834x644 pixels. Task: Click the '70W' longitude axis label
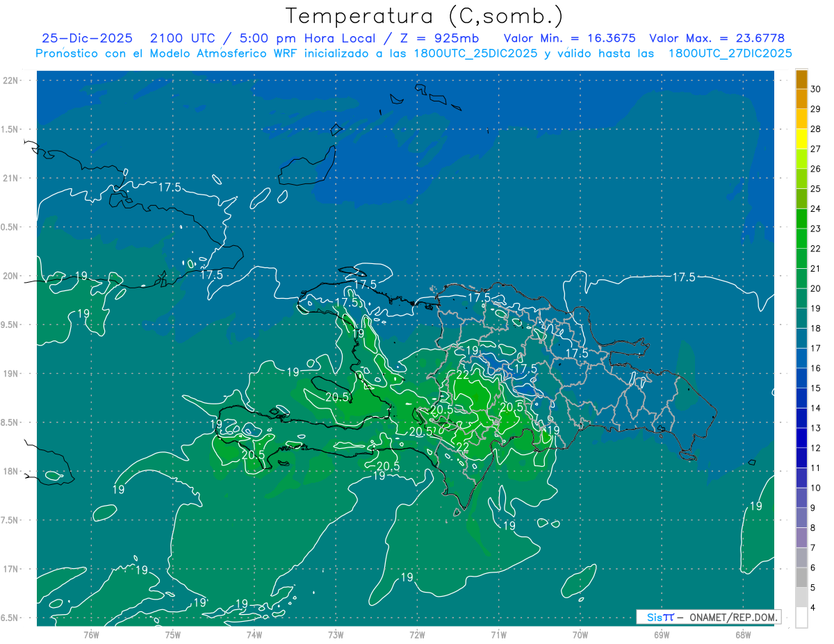pos(580,634)
